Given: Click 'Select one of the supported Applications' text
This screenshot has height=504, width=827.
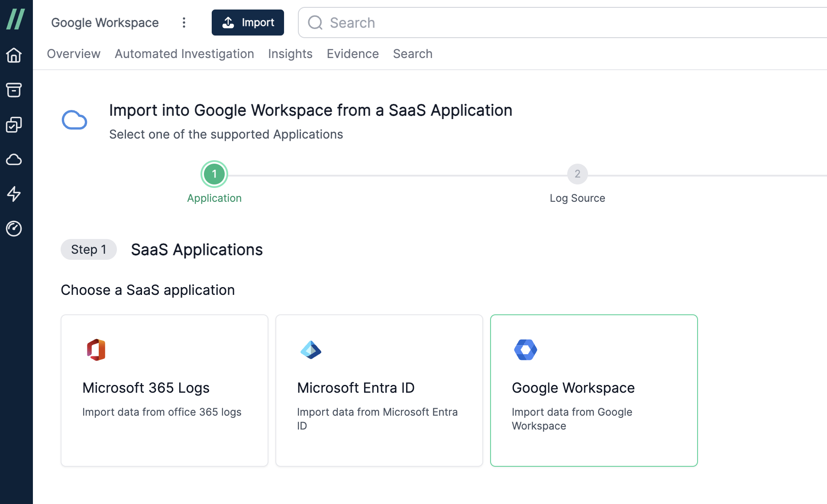Looking at the screenshot, I should [226, 134].
